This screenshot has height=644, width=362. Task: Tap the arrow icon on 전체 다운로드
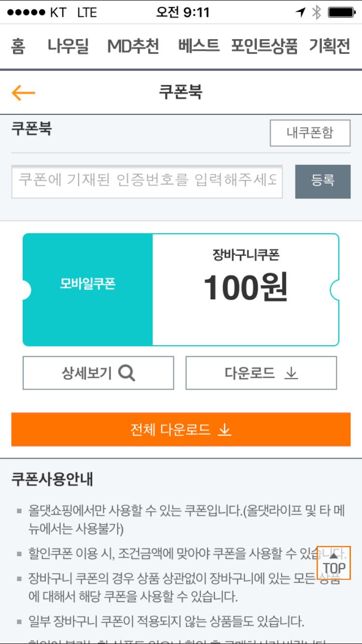click(224, 429)
